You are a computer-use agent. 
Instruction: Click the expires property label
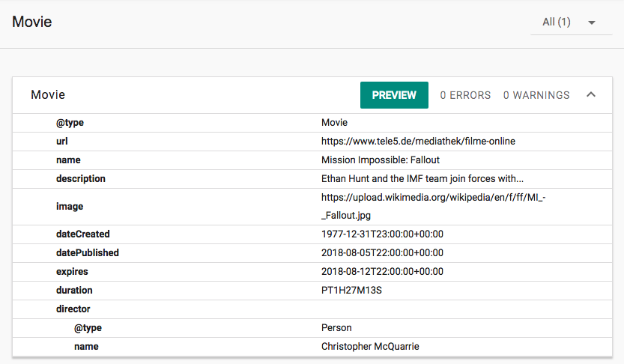click(x=74, y=272)
